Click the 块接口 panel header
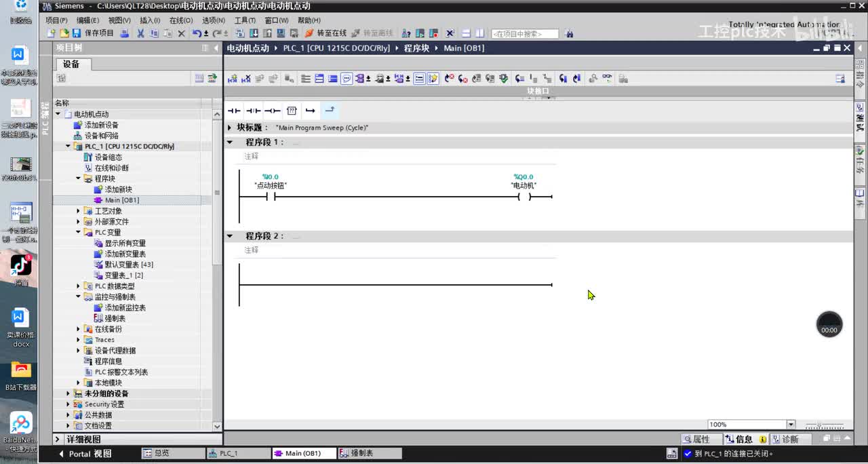The image size is (868, 464). [x=538, y=91]
